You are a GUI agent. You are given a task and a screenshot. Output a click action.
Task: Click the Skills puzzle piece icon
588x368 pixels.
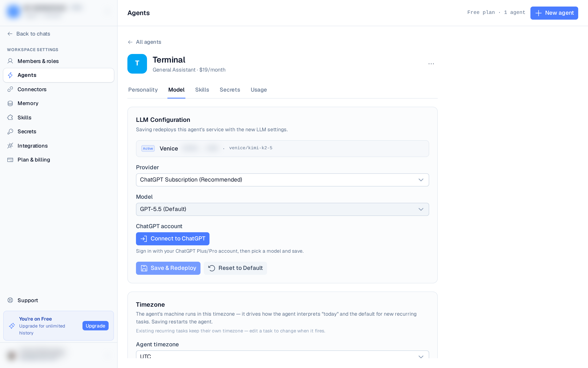point(10,118)
